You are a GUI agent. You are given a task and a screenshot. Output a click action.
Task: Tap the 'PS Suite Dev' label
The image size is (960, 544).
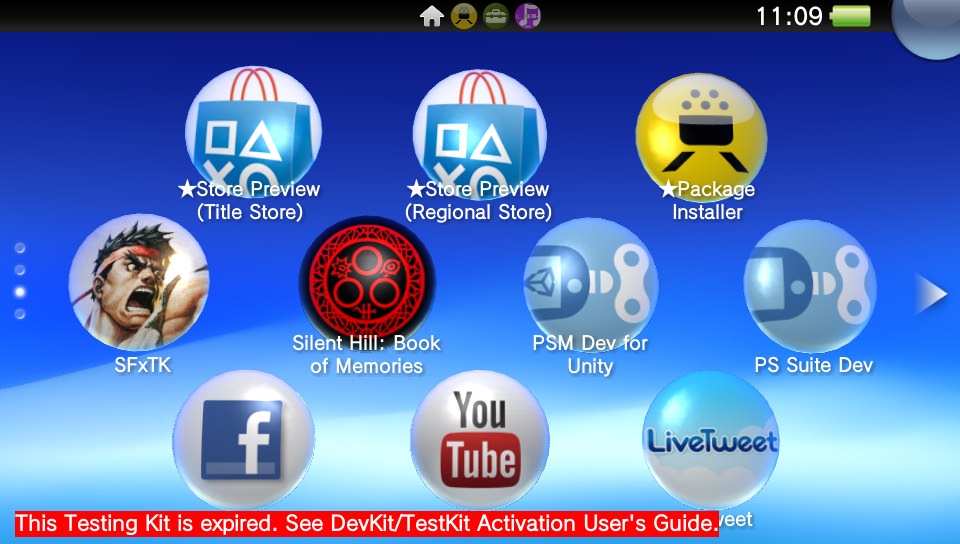(x=813, y=365)
